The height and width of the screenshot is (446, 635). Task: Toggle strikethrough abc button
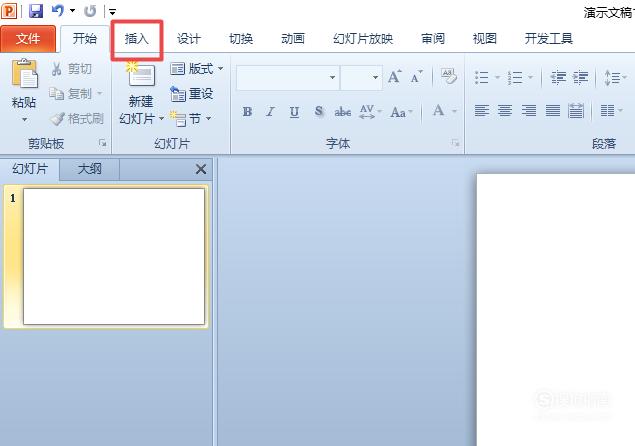click(x=342, y=111)
